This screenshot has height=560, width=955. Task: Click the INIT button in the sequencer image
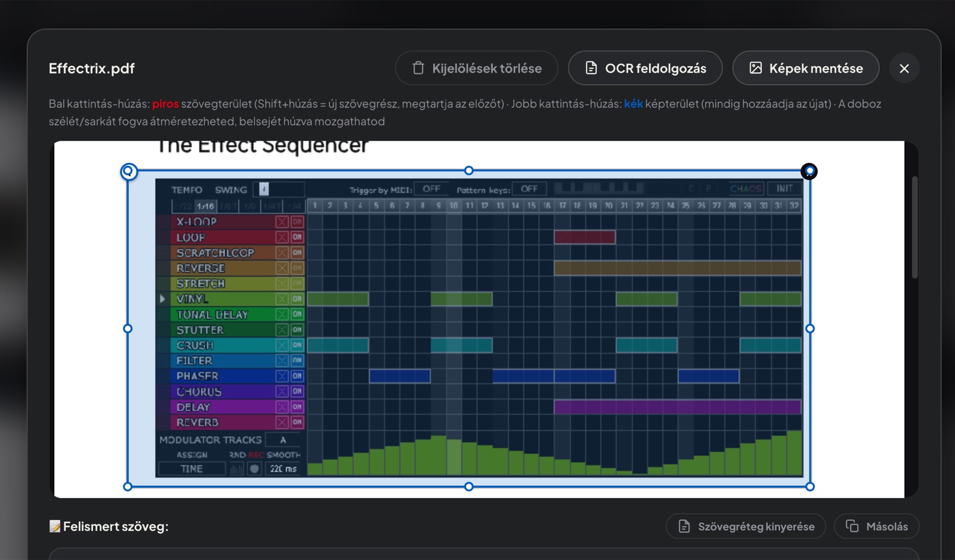tap(784, 188)
